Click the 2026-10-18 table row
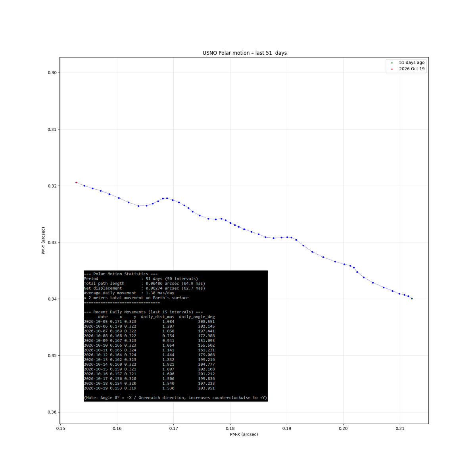 click(149, 383)
